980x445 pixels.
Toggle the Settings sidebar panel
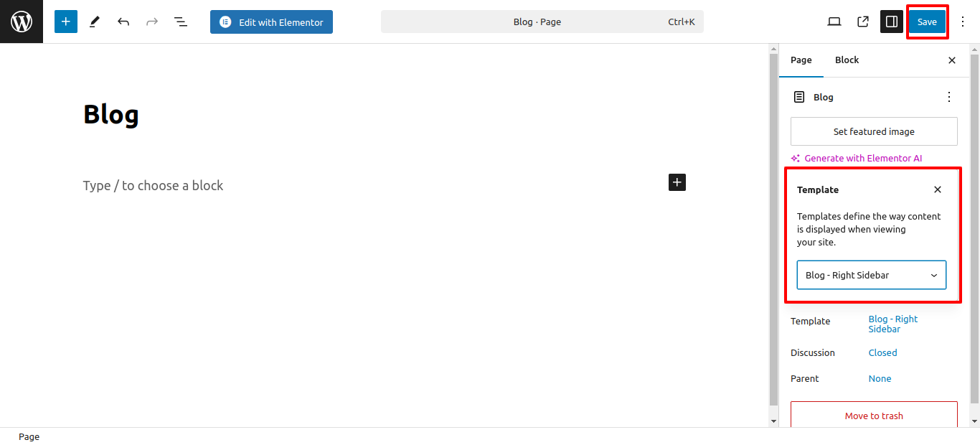[x=892, y=22]
